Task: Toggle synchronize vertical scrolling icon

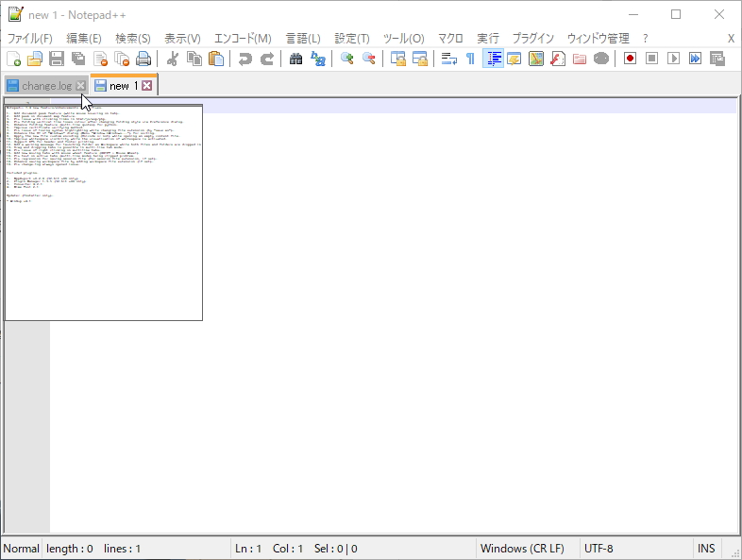Action: click(398, 59)
